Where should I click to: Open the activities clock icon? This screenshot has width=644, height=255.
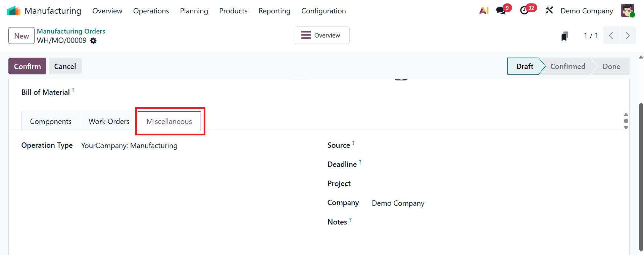[524, 11]
